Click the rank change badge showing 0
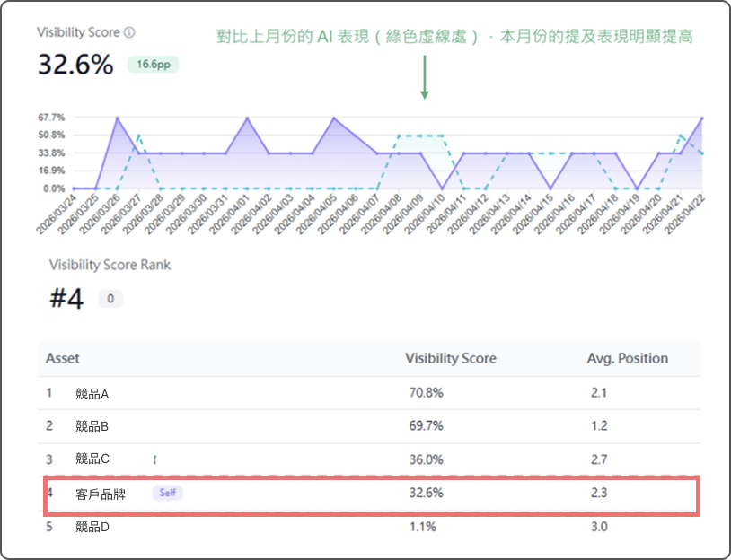Image resolution: width=731 pixels, height=560 pixels. tap(110, 299)
